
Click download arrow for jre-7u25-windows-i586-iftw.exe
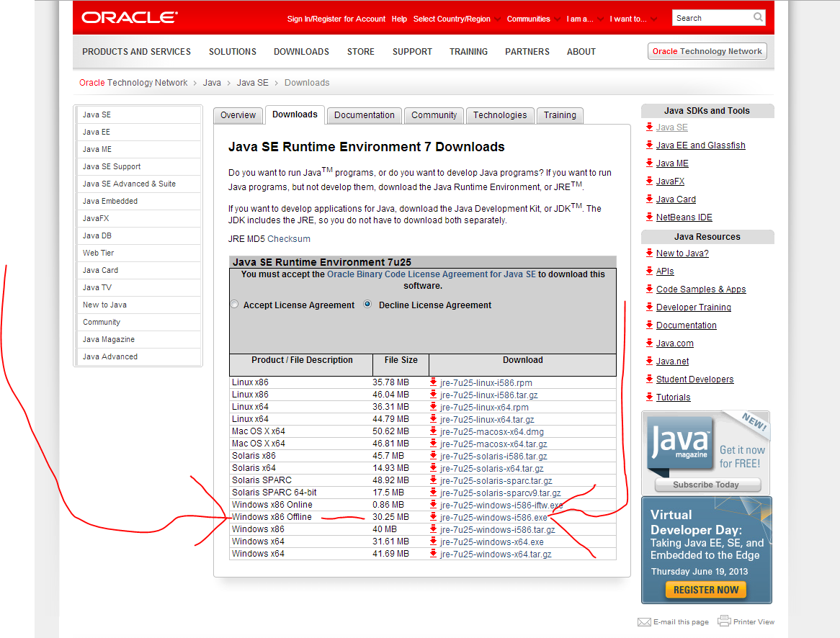click(x=434, y=506)
